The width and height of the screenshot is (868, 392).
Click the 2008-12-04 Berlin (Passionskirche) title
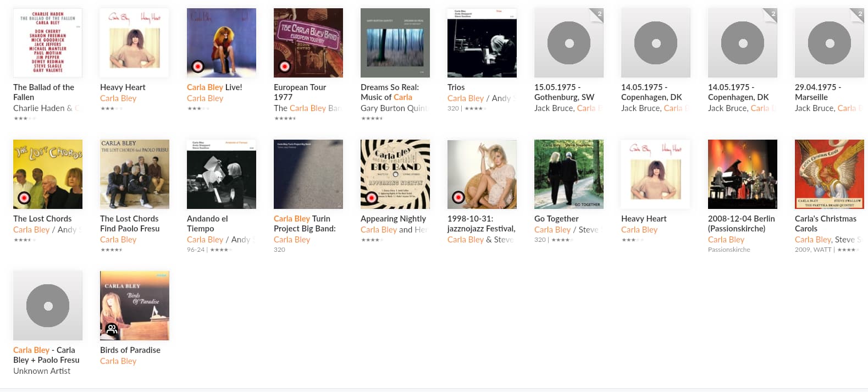pyautogui.click(x=742, y=223)
